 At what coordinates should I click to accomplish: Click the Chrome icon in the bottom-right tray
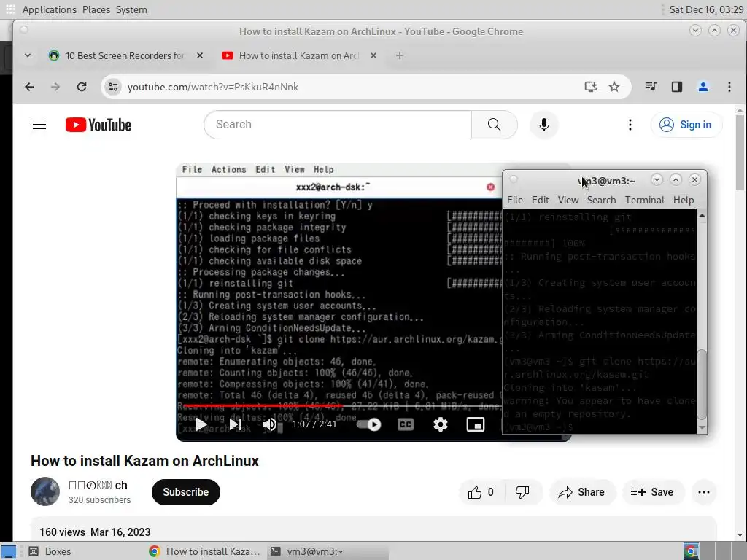point(692,551)
